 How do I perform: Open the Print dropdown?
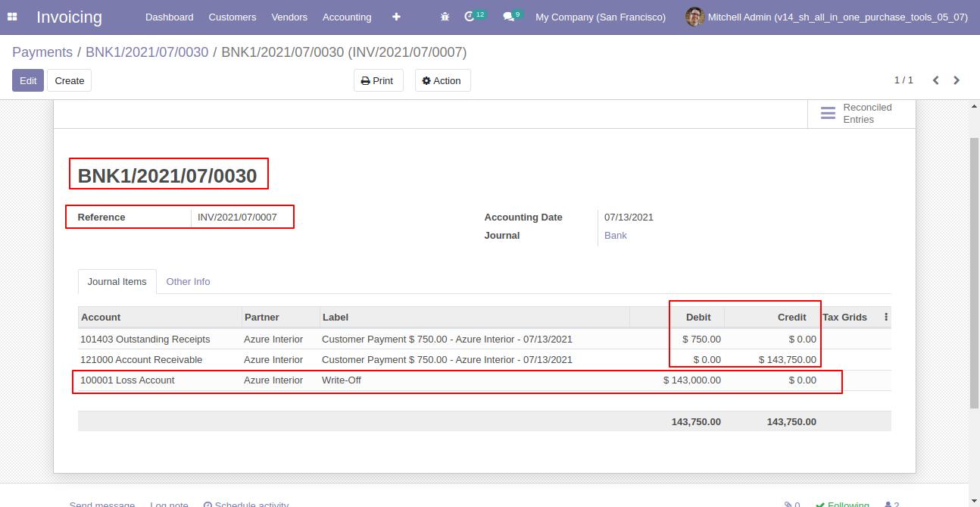click(x=377, y=80)
